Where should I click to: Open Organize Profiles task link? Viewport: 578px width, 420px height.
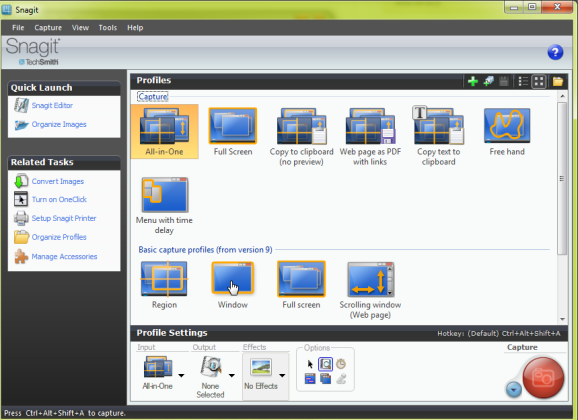[x=59, y=237]
